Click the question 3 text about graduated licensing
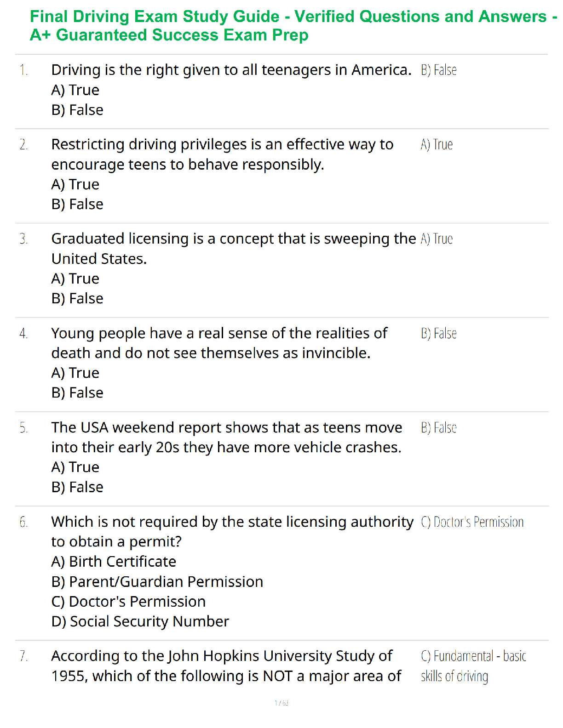563x728 pixels. click(x=234, y=249)
